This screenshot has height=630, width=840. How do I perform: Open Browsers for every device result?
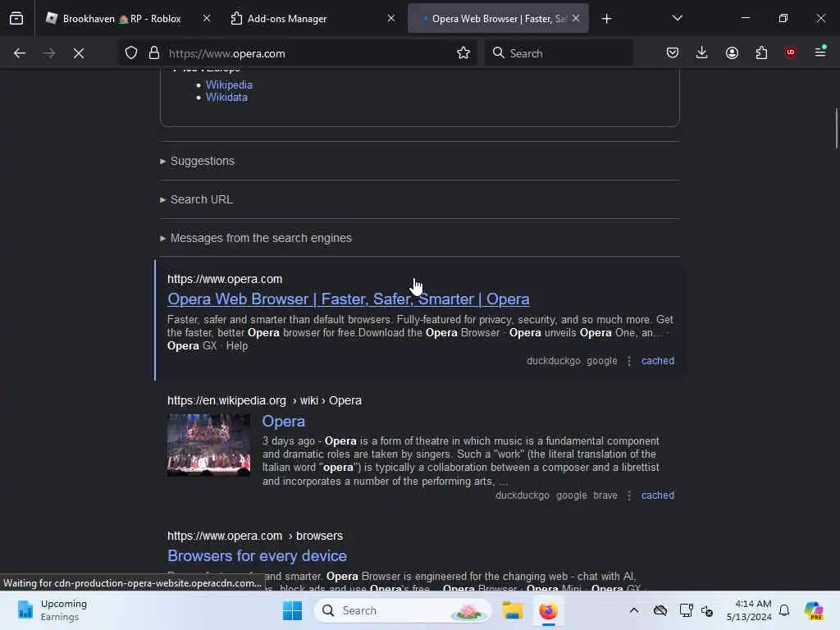click(x=257, y=556)
